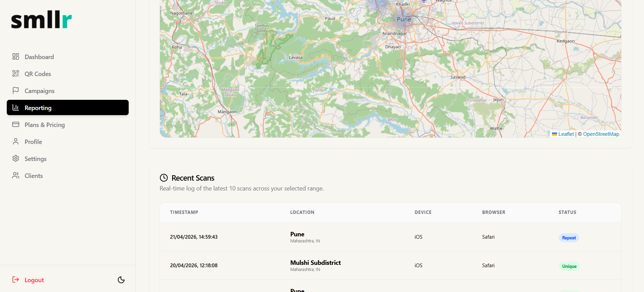
Task: Click the STATUS column header
Action: click(x=568, y=212)
